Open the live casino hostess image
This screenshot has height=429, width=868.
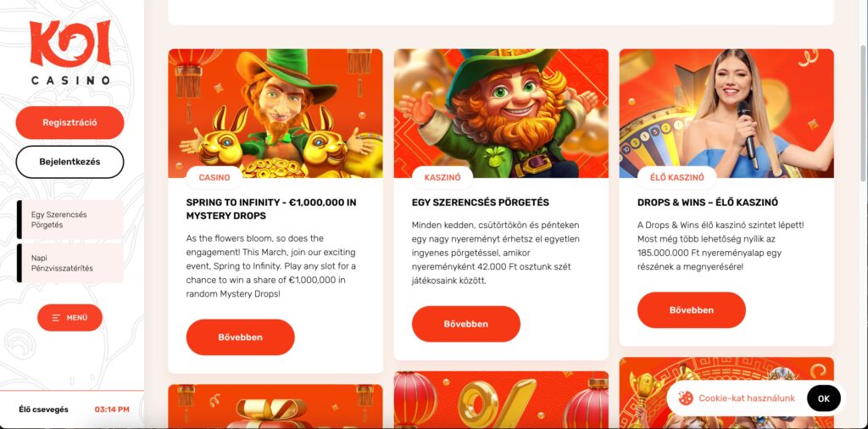[x=726, y=114]
